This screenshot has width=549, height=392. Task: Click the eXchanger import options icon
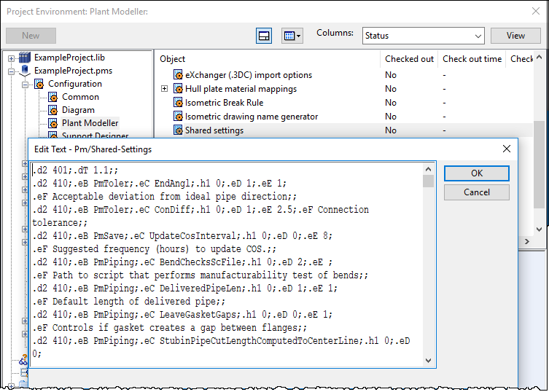178,75
